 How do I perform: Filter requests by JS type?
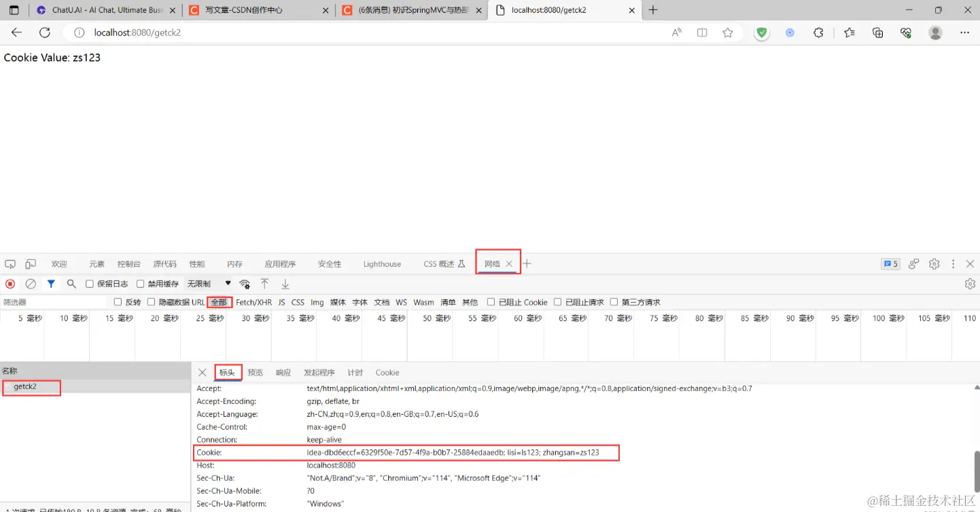(x=281, y=302)
